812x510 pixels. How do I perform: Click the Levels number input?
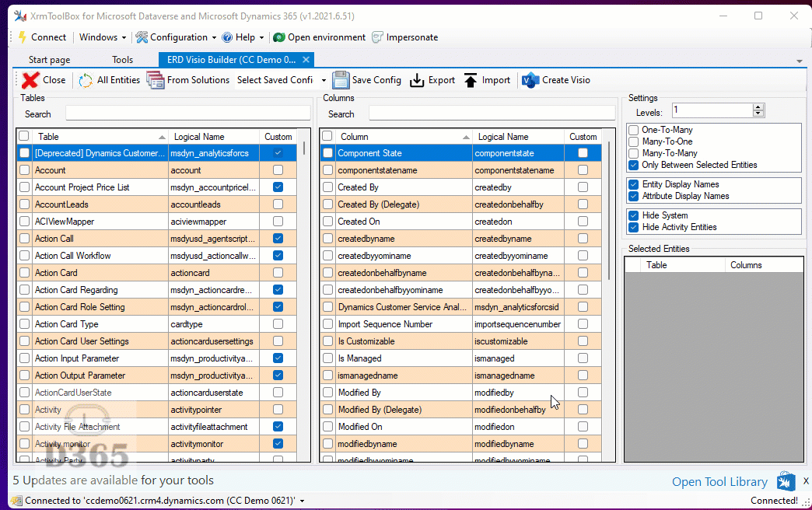(x=712, y=110)
